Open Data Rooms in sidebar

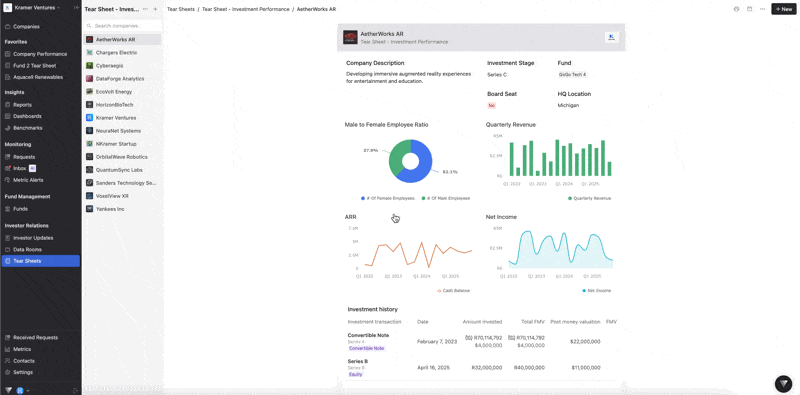[28, 250]
